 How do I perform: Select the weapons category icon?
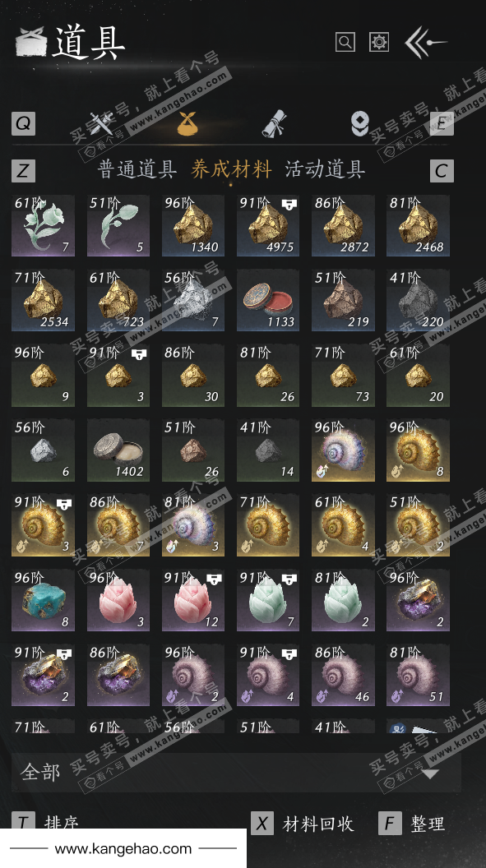(102, 123)
